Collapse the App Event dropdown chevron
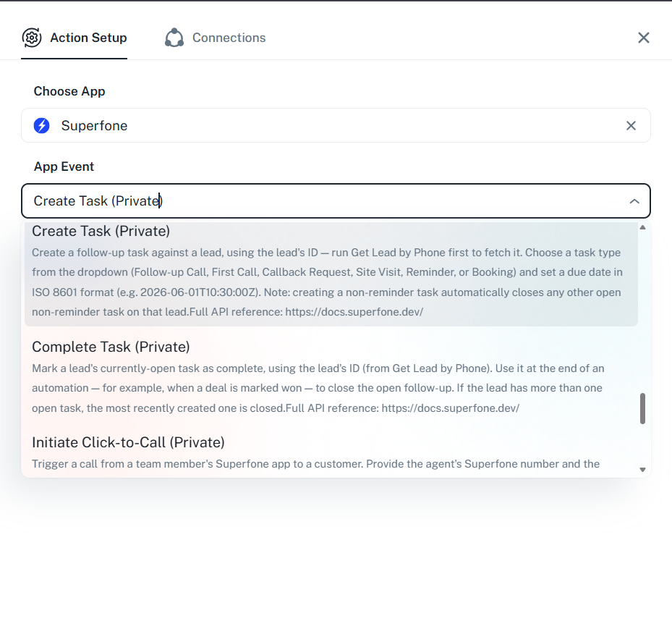Image resolution: width=672 pixels, height=629 pixels. pos(634,201)
